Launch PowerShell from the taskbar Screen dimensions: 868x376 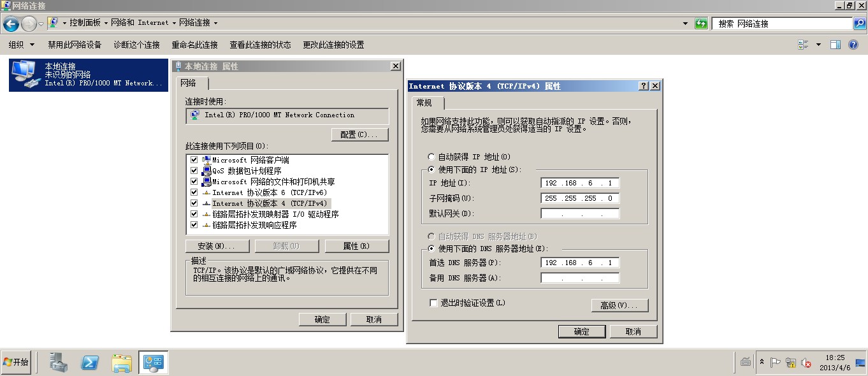click(x=90, y=363)
